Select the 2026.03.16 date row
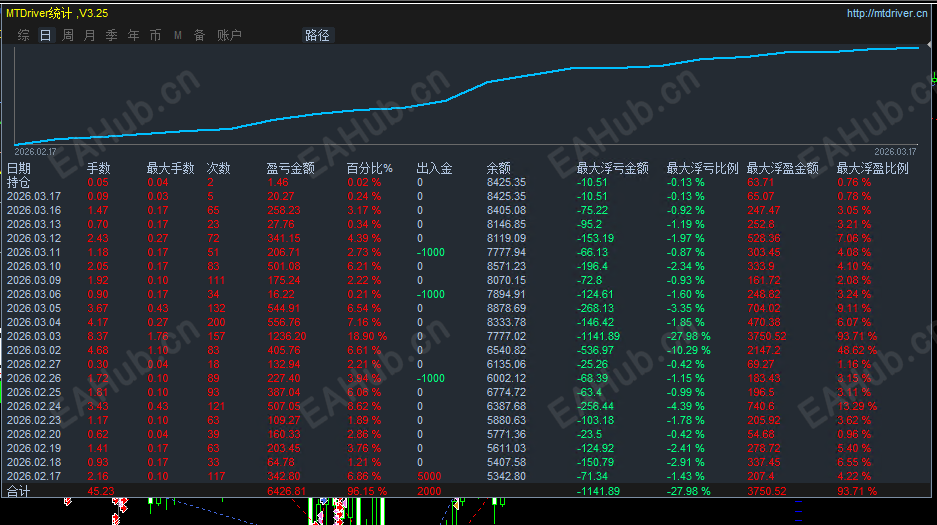Viewport: 937px width, 525px height. (33, 210)
